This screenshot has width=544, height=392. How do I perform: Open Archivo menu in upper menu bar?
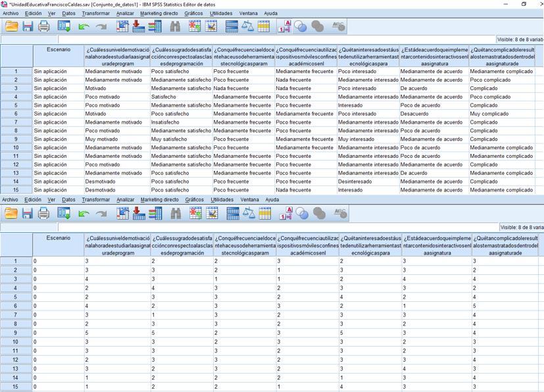pyautogui.click(x=11, y=13)
